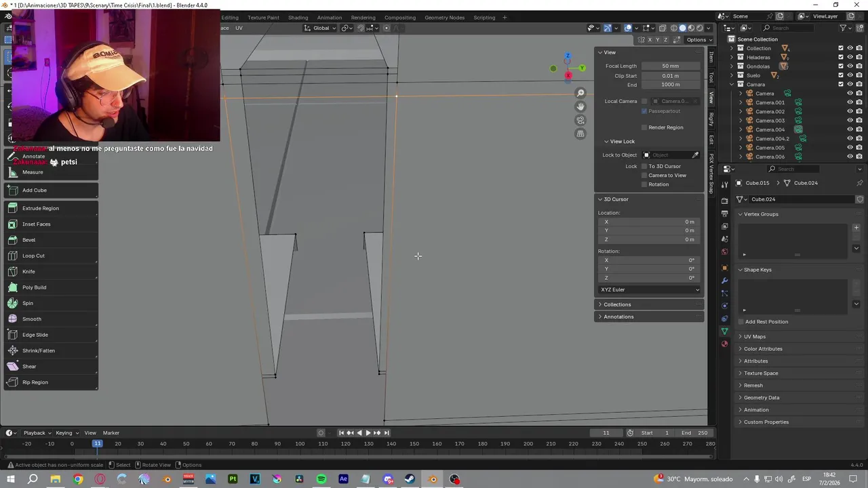
Task: Play the animation in timeline
Action: (368, 433)
